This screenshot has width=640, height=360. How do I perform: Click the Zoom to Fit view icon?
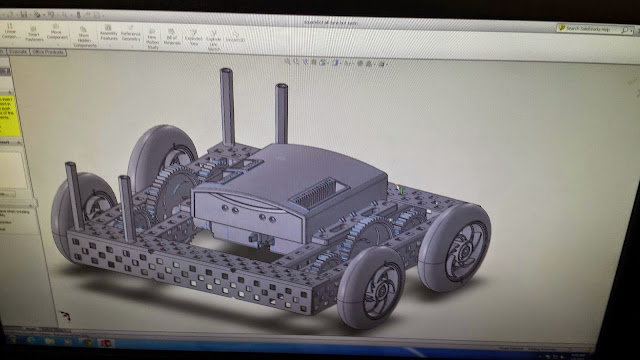tap(287, 62)
